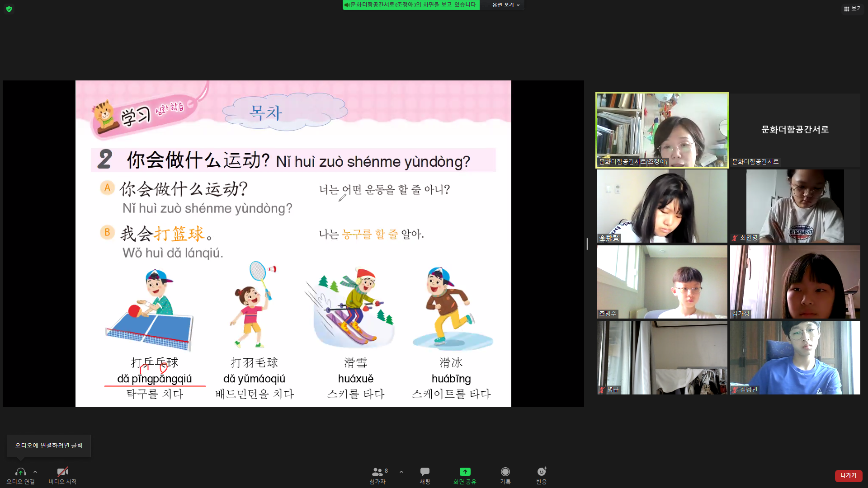Image resolution: width=868 pixels, height=488 pixels.
Task: Click the green screen-viewing notification banner
Action: click(410, 5)
